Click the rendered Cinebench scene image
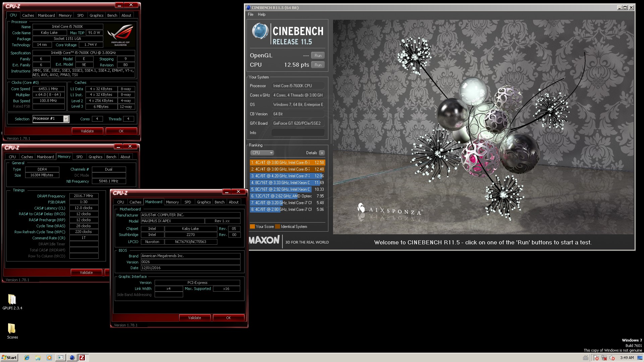Screen dimensions: 644x362 (483, 127)
